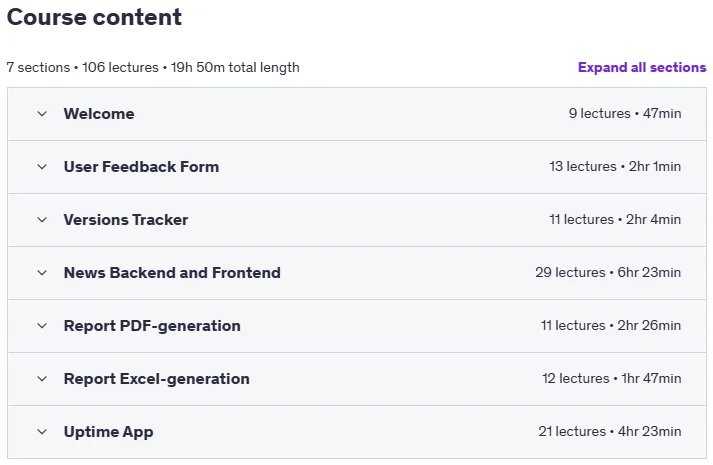Expand the Welcome section chevron
This screenshot has width=713, height=465.
(42, 114)
